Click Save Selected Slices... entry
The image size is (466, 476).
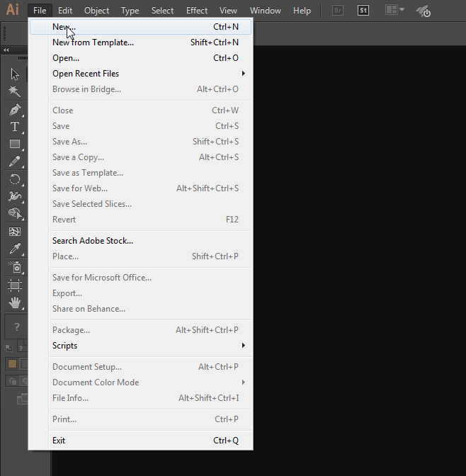(x=140, y=204)
